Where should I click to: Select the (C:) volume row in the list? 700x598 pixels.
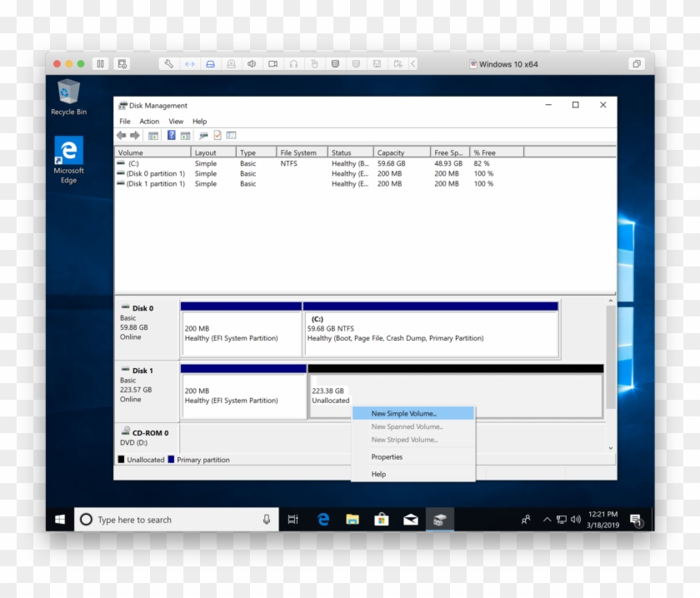click(x=150, y=163)
